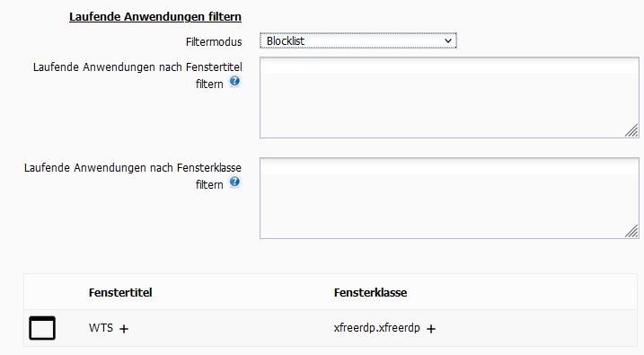Select the WTS window title text
The width and height of the screenshot is (644, 355).
tap(101, 328)
